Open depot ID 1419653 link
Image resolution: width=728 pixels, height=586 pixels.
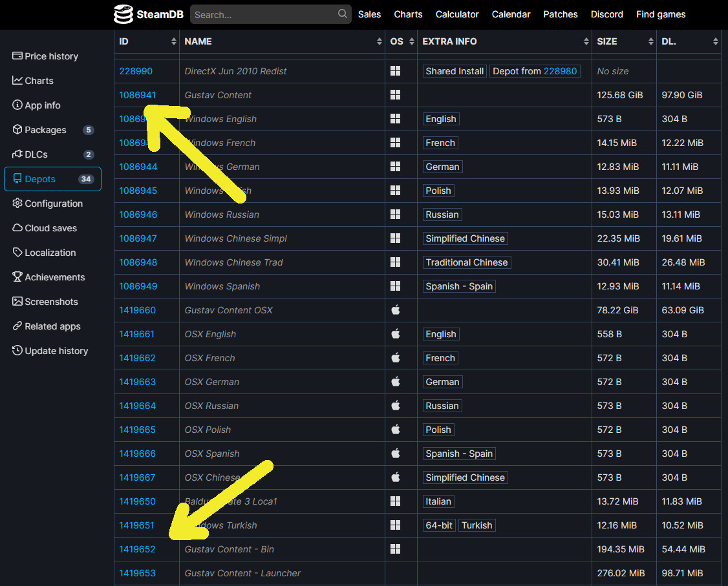tap(138, 573)
